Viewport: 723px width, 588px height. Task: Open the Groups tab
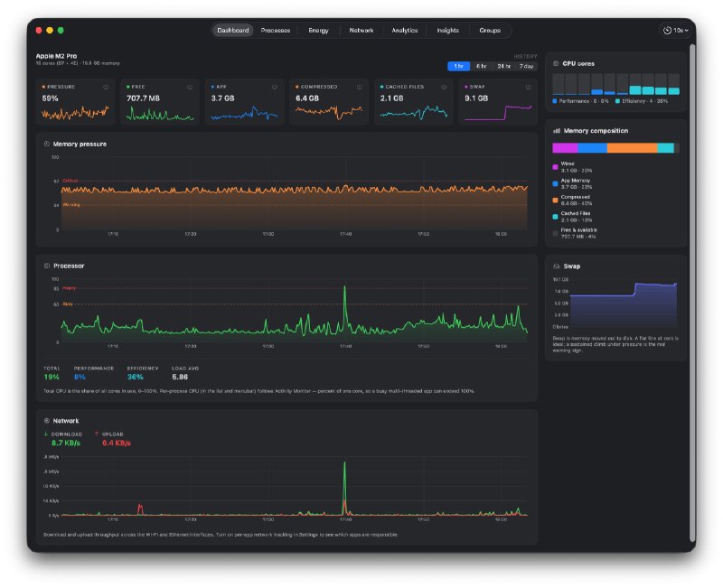coord(490,31)
